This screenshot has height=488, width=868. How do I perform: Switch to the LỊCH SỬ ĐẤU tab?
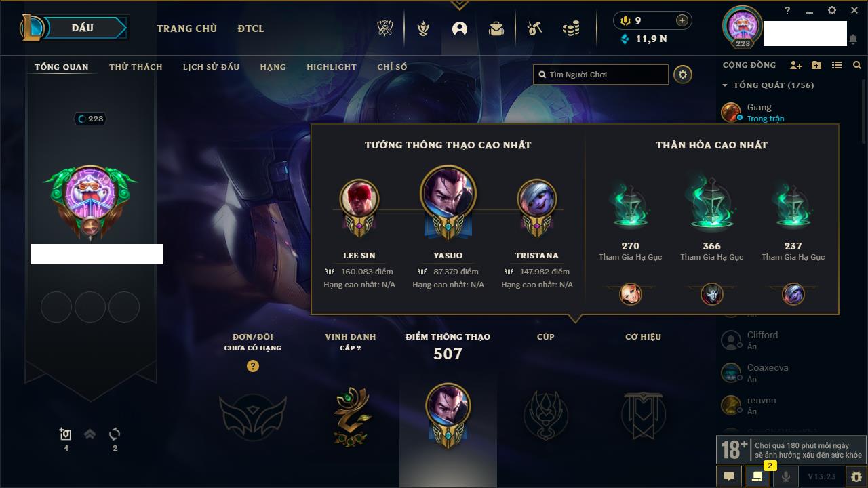(211, 67)
